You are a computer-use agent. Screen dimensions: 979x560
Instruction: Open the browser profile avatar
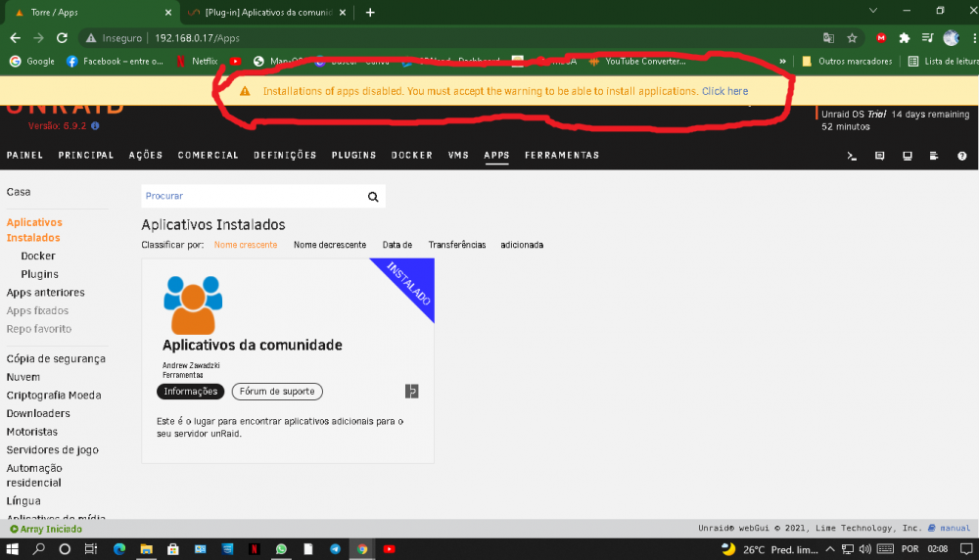coord(951,38)
